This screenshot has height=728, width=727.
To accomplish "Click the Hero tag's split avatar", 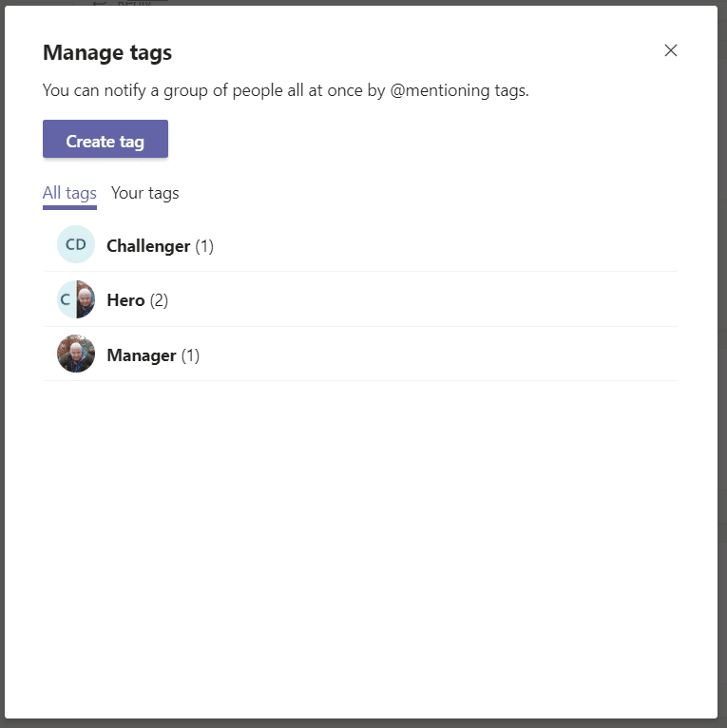I will click(76, 300).
